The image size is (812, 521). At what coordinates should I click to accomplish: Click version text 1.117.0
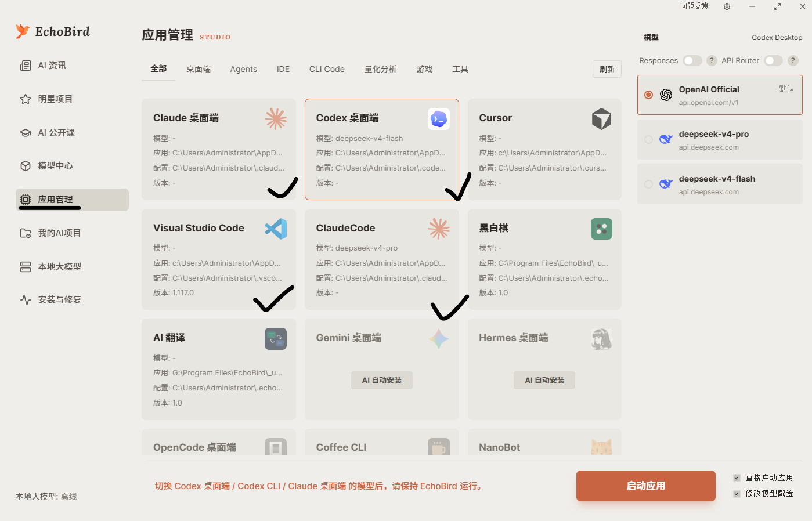[183, 293]
